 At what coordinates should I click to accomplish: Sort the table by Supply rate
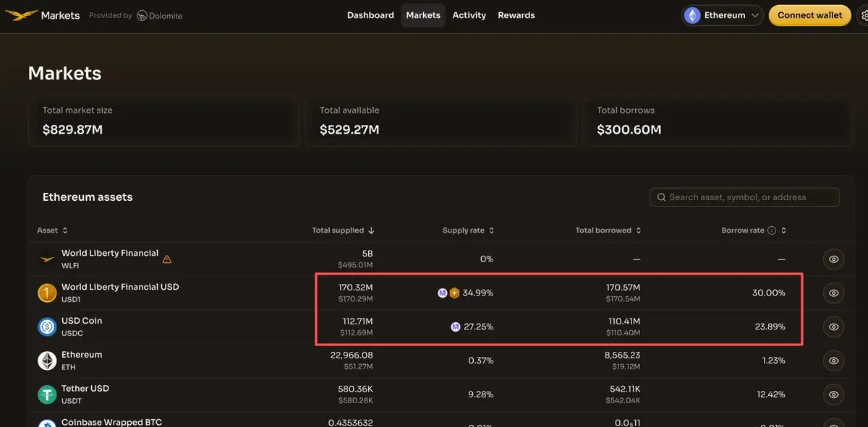468,230
